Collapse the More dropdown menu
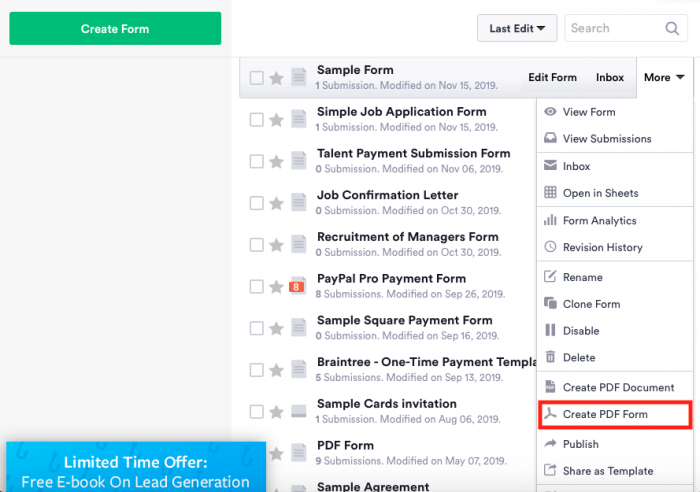The width and height of the screenshot is (700, 492). [664, 78]
